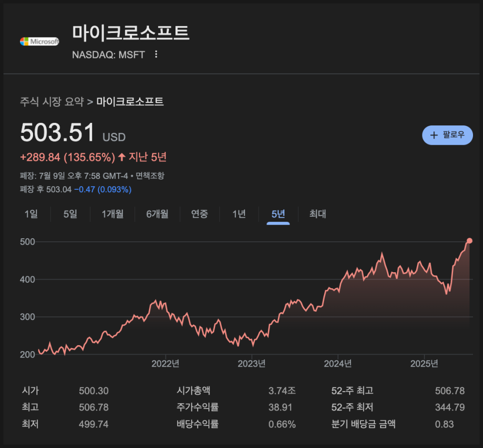The width and height of the screenshot is (483, 448).
Task: Click the 분기 배당금 금액 label
Action: click(363, 425)
